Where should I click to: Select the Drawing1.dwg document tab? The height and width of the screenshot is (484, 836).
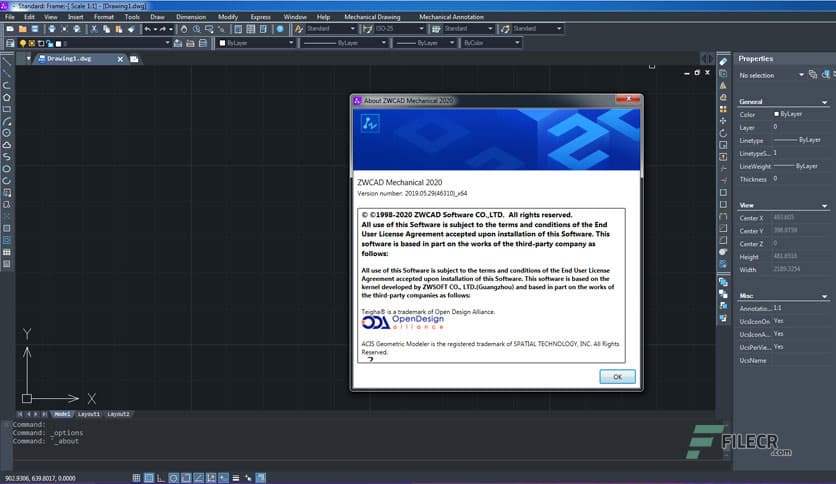click(70, 58)
